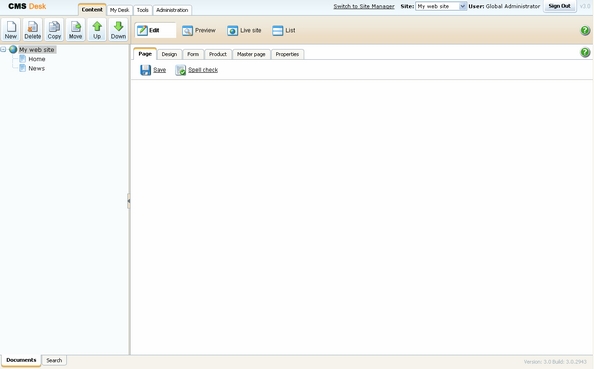594x369 pixels.
Task: Switch to the Search bottom tab
Action: (x=54, y=360)
